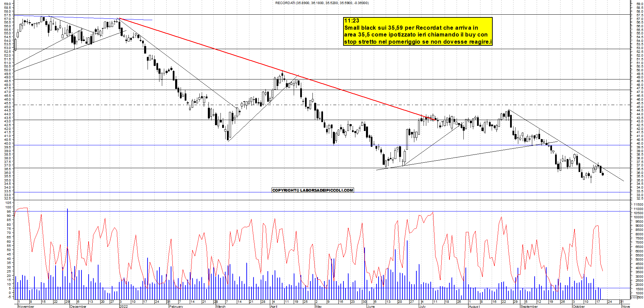Click the -5 oscillator axis value
Screen dimensions: 644x308
9,297
